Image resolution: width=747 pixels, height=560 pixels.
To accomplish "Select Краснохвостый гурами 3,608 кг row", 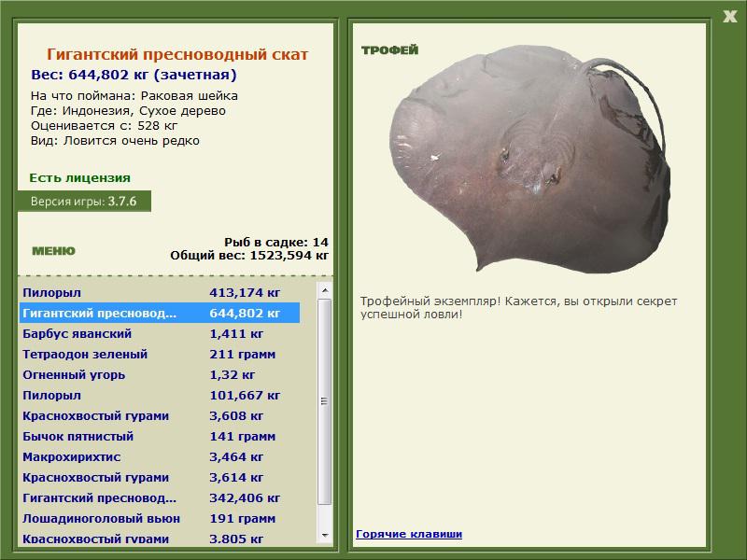I will [x=160, y=415].
